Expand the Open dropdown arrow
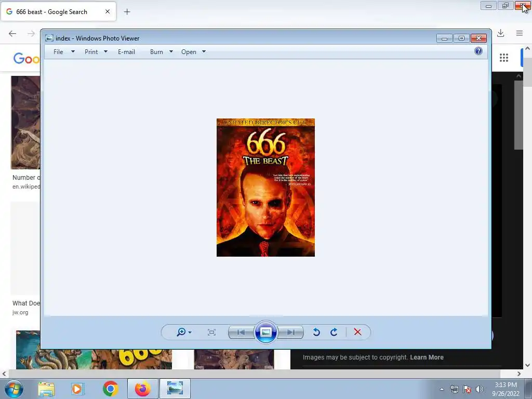 [x=204, y=51]
